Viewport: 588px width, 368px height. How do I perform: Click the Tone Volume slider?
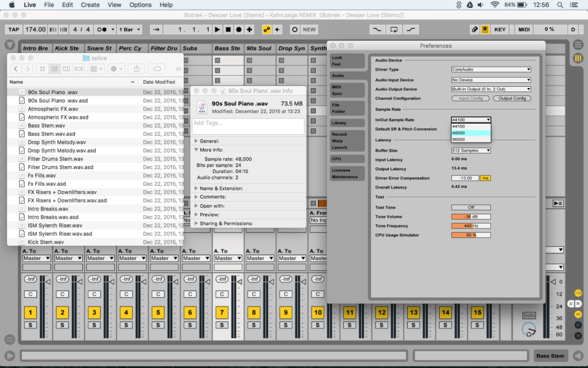pos(470,217)
